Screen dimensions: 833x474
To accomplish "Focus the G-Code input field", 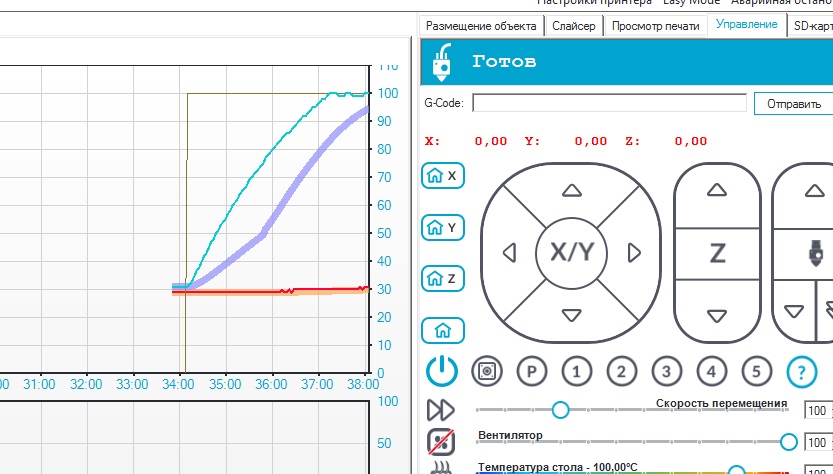I will (609, 103).
